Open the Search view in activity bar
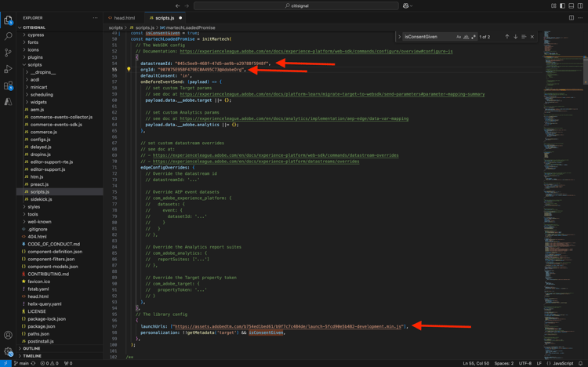588x367 pixels. (9, 36)
